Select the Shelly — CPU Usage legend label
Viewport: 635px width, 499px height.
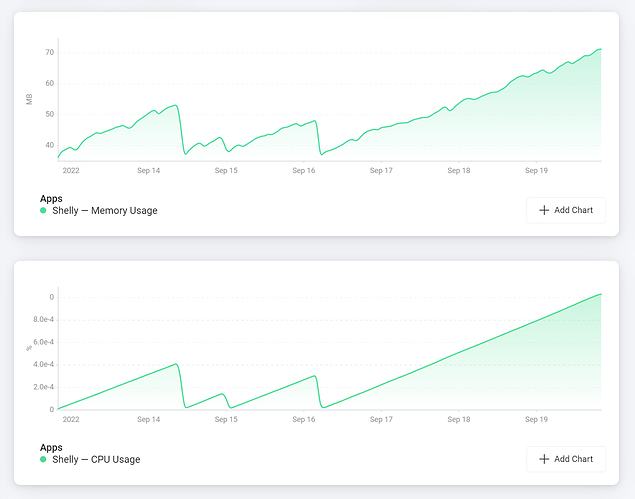96,459
